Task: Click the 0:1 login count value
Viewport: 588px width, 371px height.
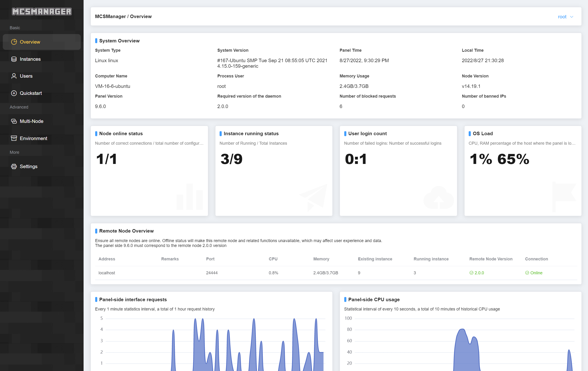Action: [x=356, y=159]
